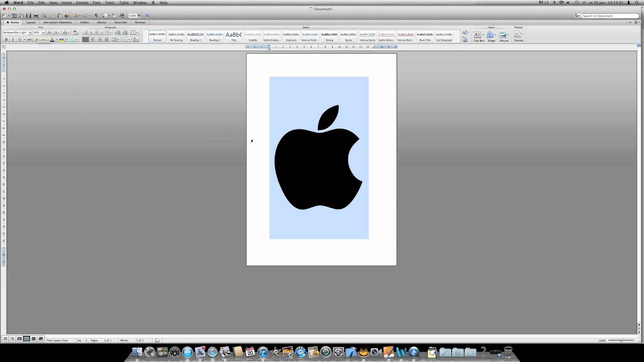The height and width of the screenshot is (362, 644).
Task: Insert a Shape from the ribbon
Action: click(491, 36)
